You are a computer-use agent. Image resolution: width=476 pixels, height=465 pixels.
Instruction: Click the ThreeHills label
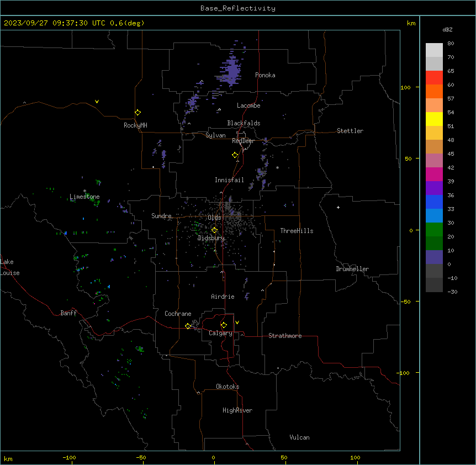[x=297, y=231]
